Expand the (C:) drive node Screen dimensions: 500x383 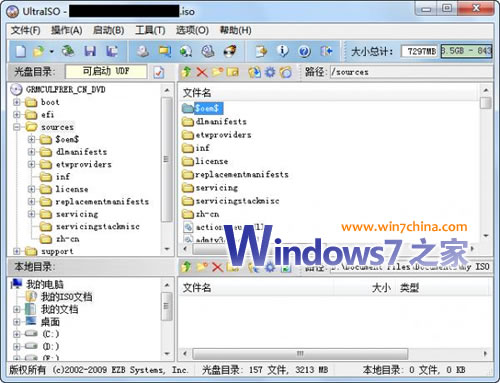click(17, 334)
